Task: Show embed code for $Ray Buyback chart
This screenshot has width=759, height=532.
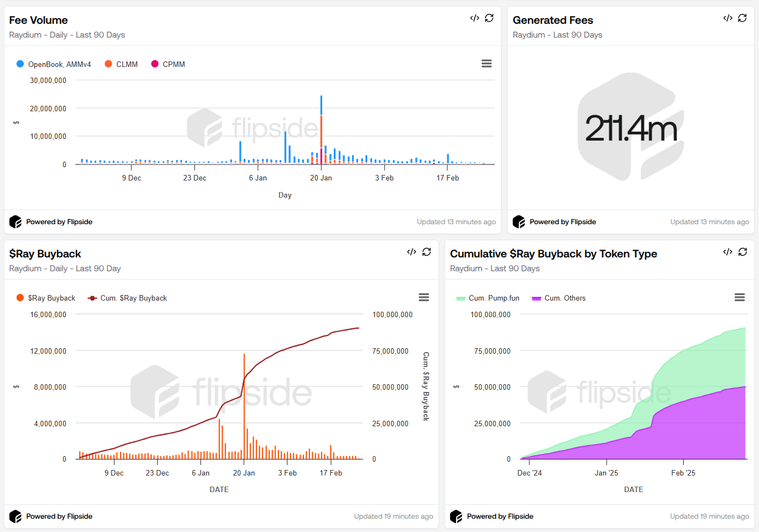Action: 411,252
